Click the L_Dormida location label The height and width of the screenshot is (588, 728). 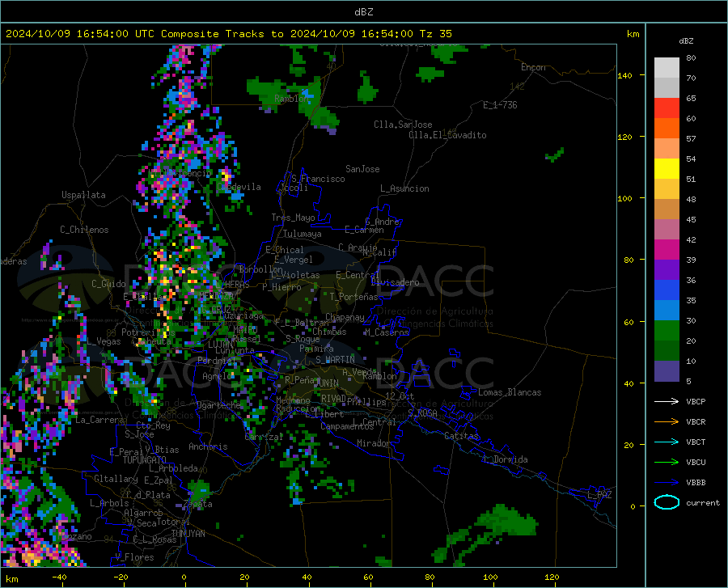(x=505, y=459)
